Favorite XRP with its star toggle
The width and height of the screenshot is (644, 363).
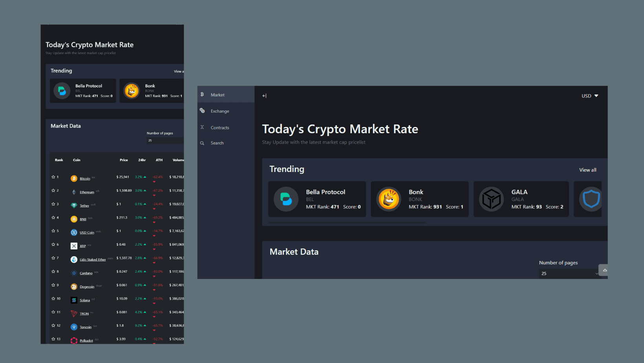click(53, 244)
